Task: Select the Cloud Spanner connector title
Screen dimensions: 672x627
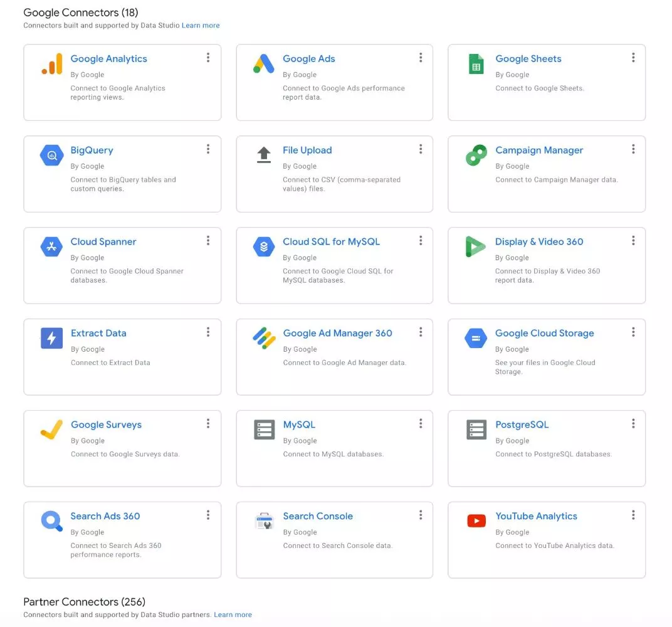Action: click(103, 242)
